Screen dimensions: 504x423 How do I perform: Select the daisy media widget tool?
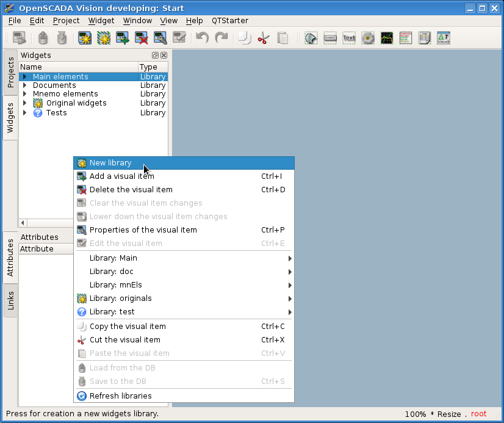(x=368, y=38)
